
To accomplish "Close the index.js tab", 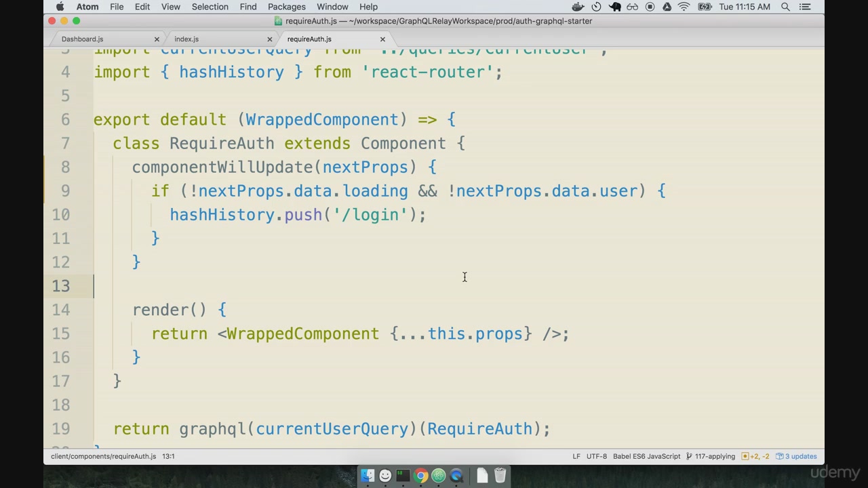I will click(269, 39).
